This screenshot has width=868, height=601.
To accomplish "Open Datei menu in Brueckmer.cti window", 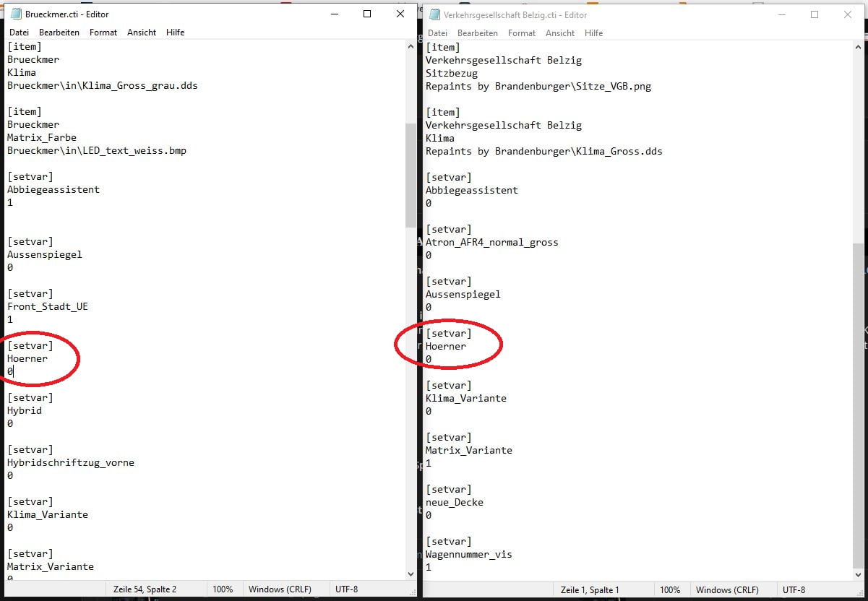I will [x=19, y=33].
